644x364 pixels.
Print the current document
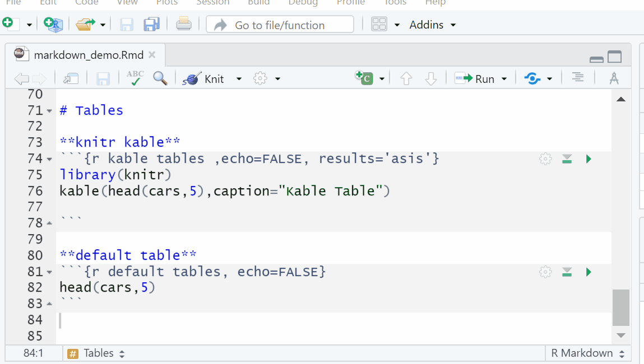point(184,24)
